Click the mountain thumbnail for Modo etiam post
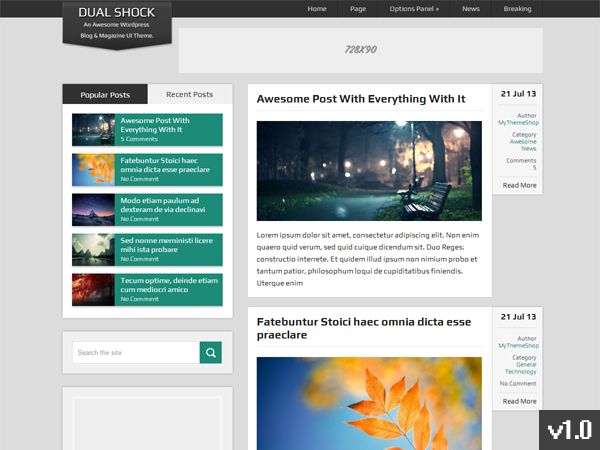Image resolution: width=600 pixels, height=450 pixels. pos(92,210)
